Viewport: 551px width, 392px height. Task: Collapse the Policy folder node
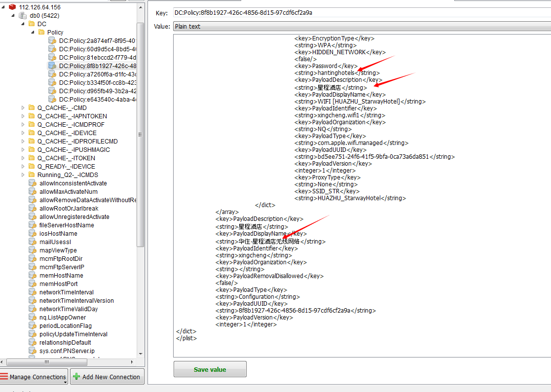tap(33, 32)
